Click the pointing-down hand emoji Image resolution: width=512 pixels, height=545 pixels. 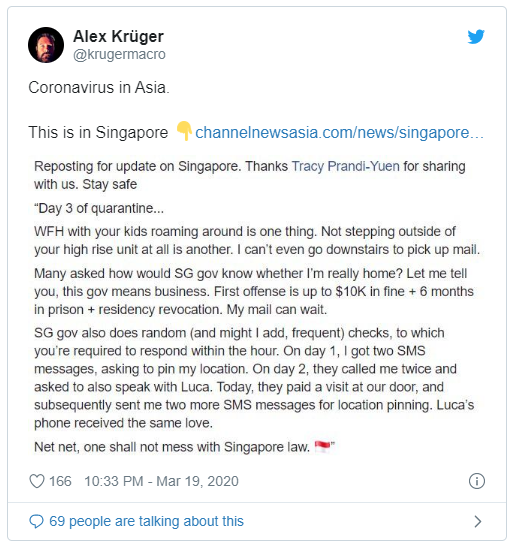[184, 131]
